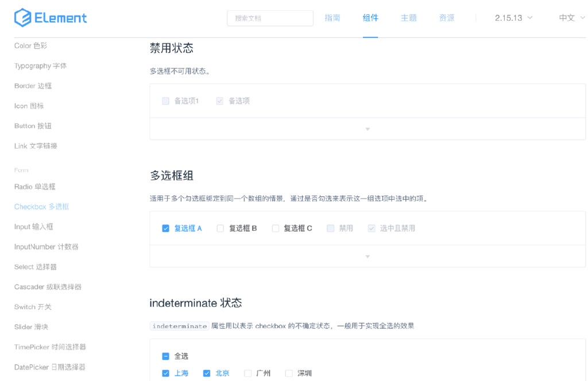
Task: Open the 指南 navigation item
Action: 332,18
